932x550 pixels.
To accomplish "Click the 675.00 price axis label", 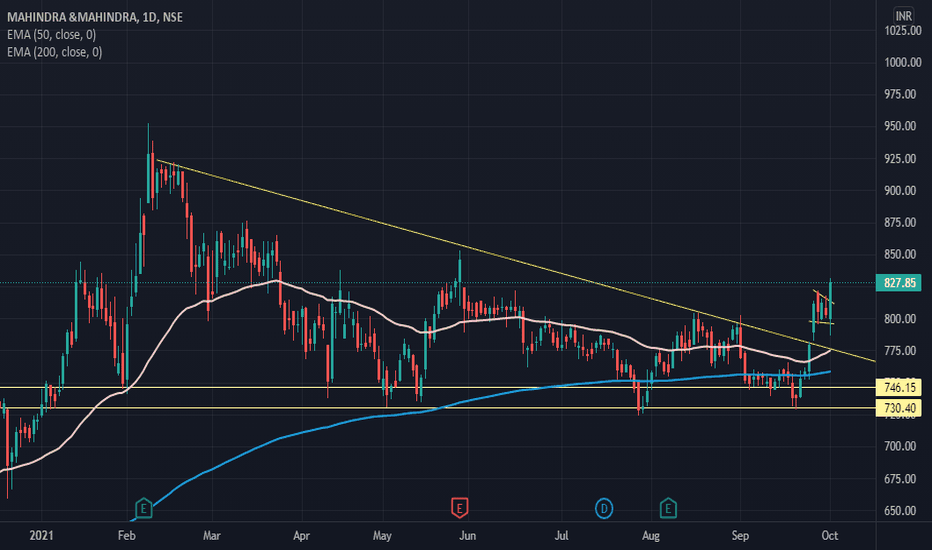I will click(902, 479).
